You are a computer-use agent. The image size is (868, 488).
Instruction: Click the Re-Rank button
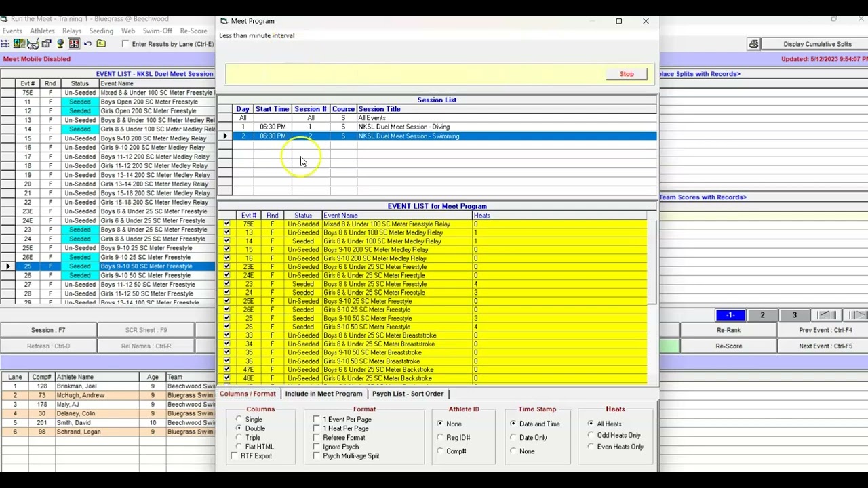click(x=728, y=330)
